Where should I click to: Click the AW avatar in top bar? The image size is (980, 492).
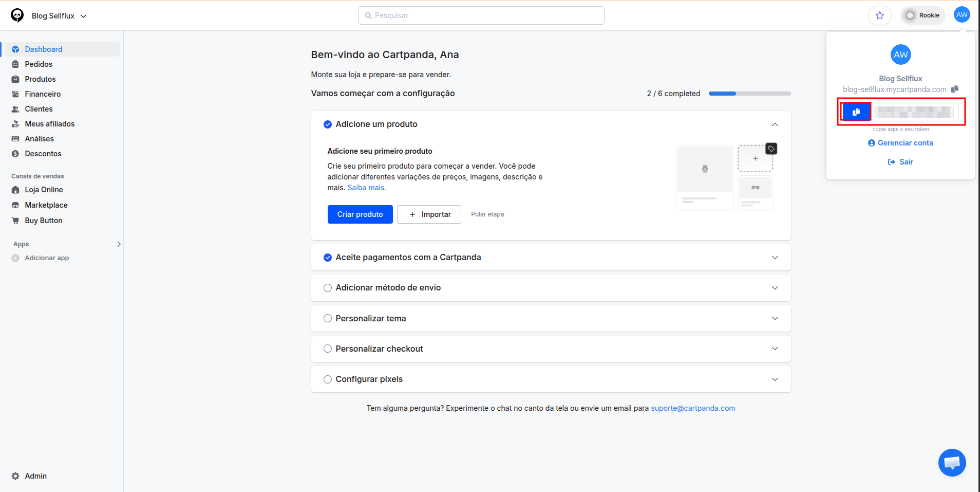click(x=962, y=15)
